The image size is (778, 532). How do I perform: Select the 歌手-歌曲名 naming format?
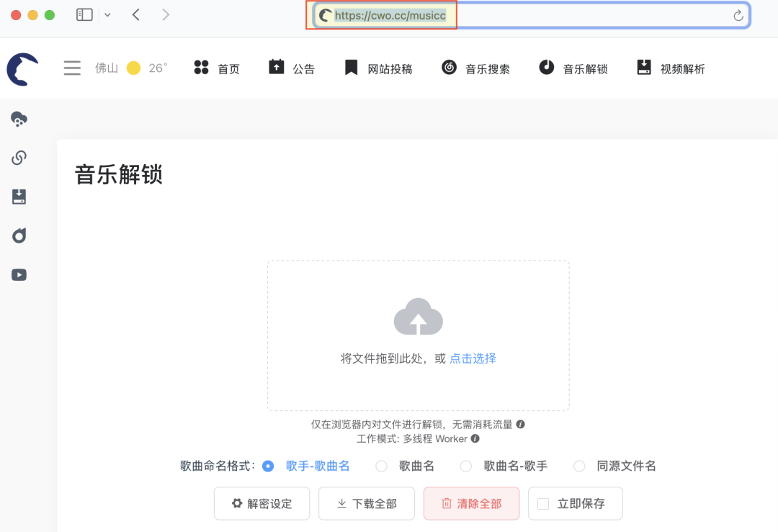tap(269, 466)
